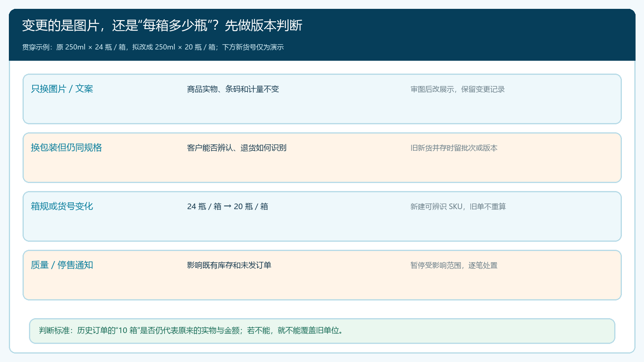Click empty area in the first blue card

(322, 109)
